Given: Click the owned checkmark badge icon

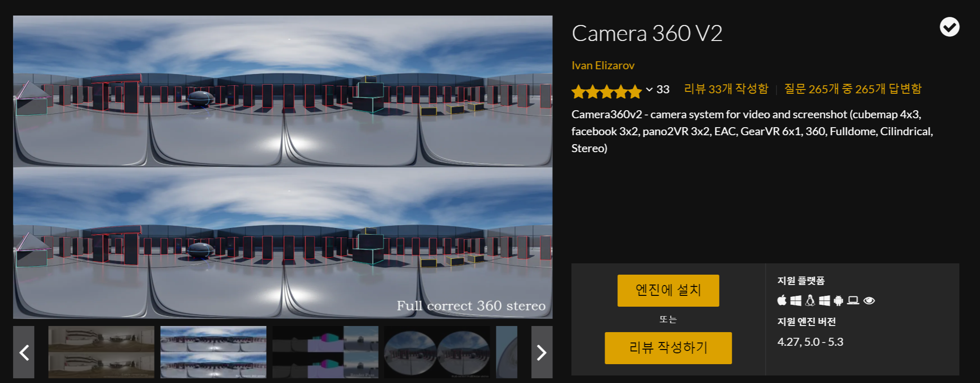Looking at the screenshot, I should click(949, 27).
